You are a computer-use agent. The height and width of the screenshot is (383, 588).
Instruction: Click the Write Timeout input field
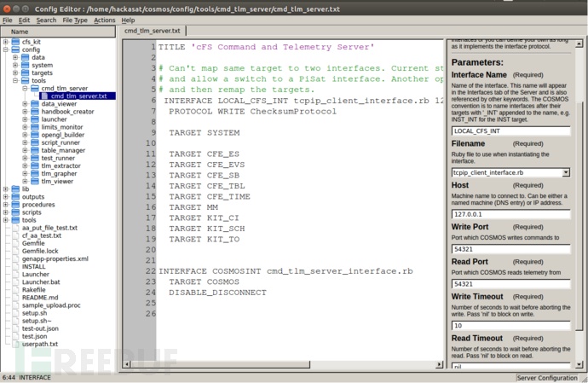click(x=510, y=325)
